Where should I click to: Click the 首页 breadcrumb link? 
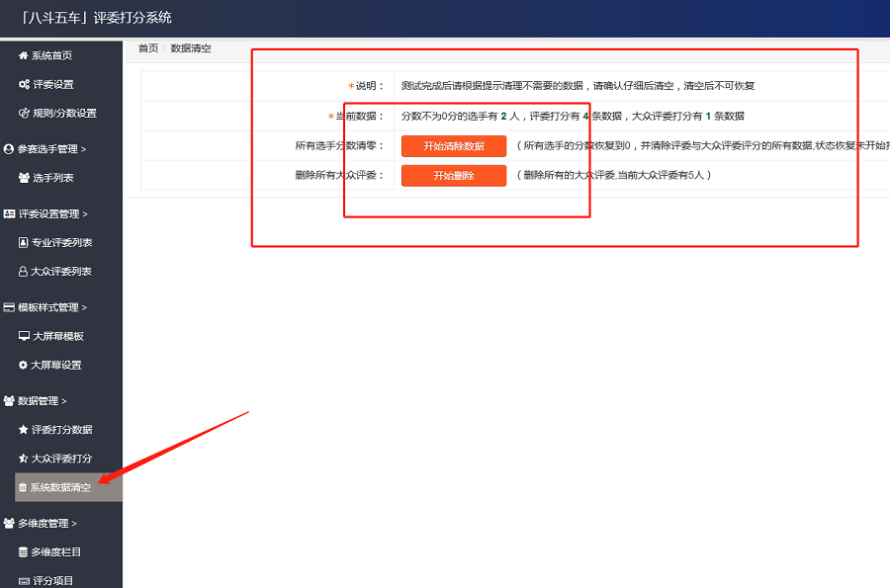(148, 48)
